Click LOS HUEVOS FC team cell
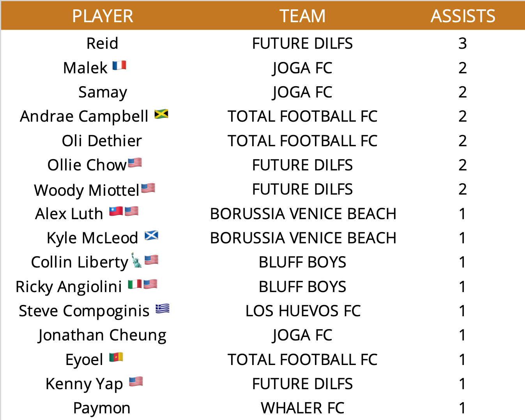This screenshot has height=420, width=525. [303, 311]
